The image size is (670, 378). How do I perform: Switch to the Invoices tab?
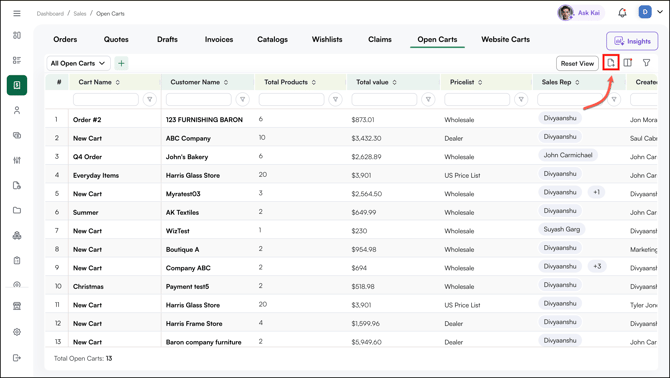[219, 39]
